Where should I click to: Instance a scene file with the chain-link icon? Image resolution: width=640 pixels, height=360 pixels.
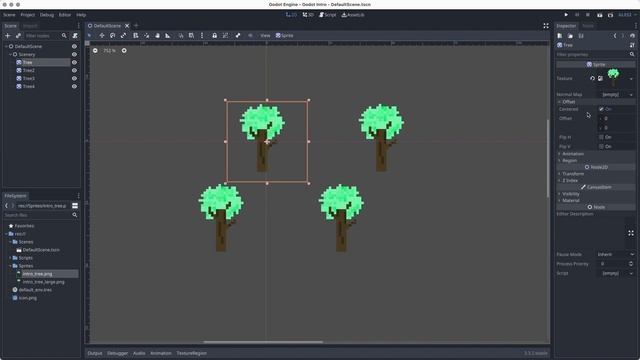click(18, 36)
